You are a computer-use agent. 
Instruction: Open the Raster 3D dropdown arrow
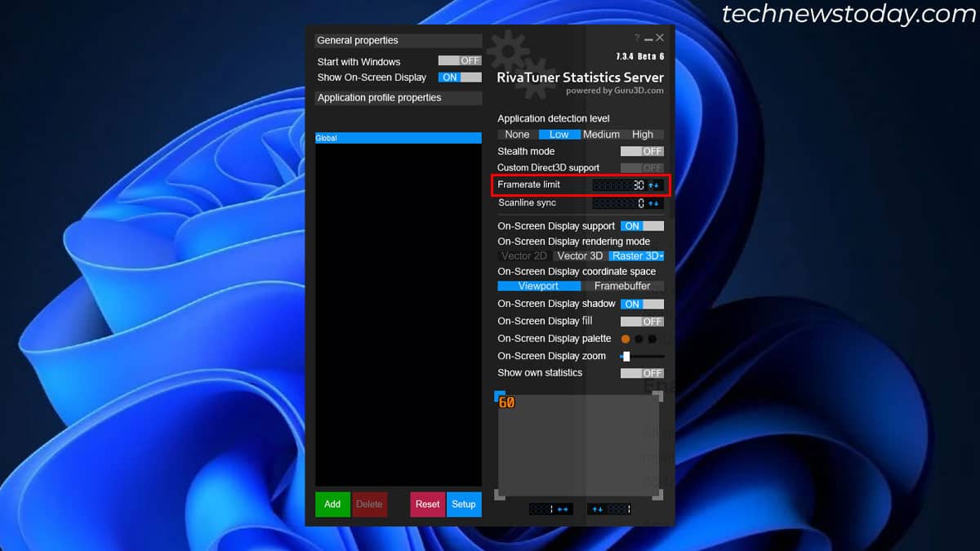pos(661,256)
